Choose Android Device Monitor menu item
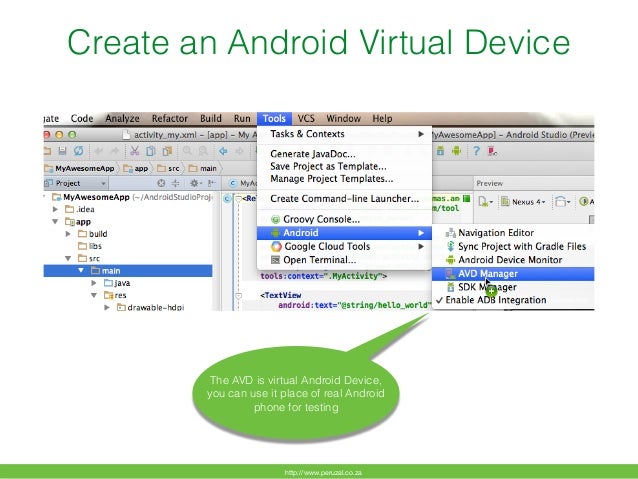The image size is (638, 479). (513, 260)
